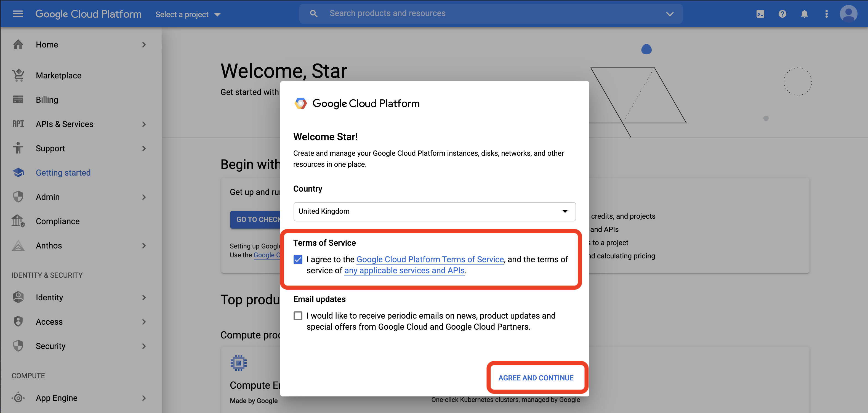Open the three-dot settings menu

[x=826, y=14]
